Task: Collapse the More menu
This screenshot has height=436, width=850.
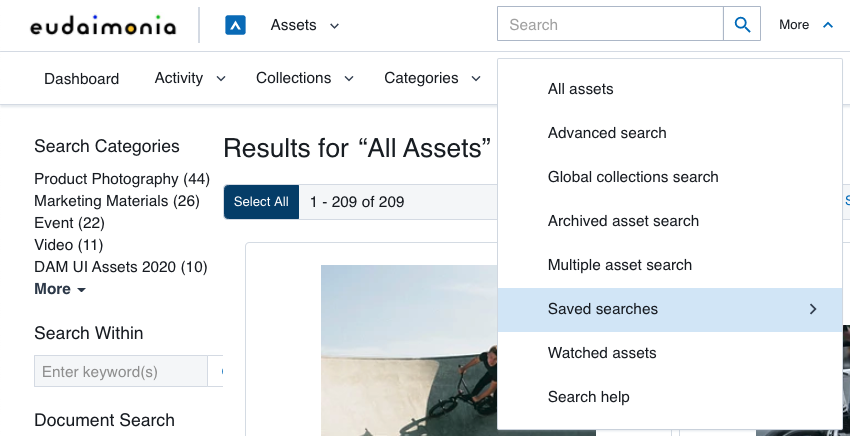Action: click(806, 24)
